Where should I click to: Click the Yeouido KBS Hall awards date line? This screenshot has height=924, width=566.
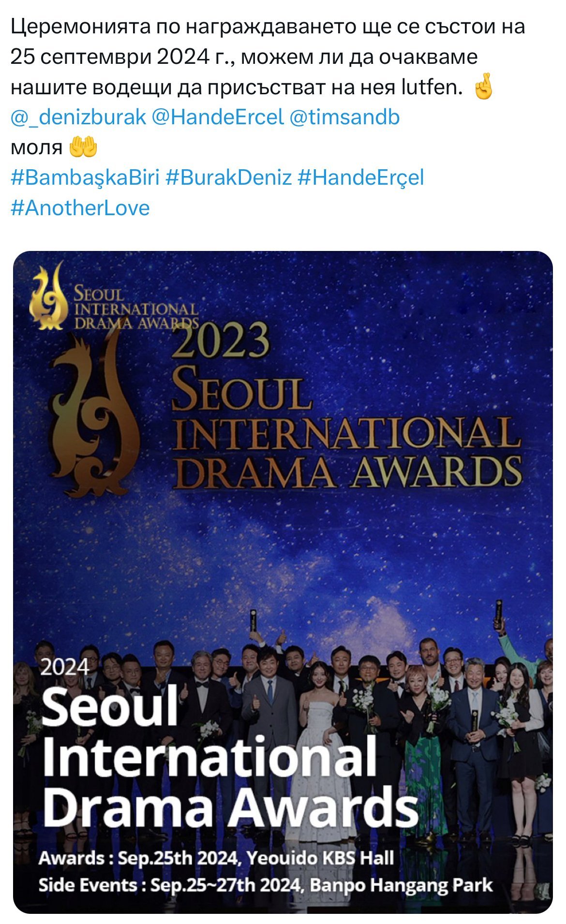pyautogui.click(x=216, y=857)
